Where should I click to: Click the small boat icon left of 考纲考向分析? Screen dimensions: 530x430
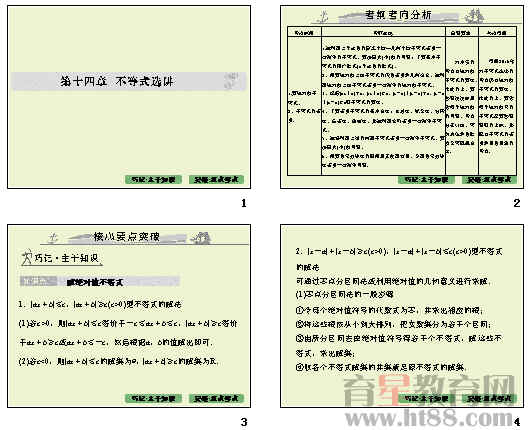tap(323, 17)
